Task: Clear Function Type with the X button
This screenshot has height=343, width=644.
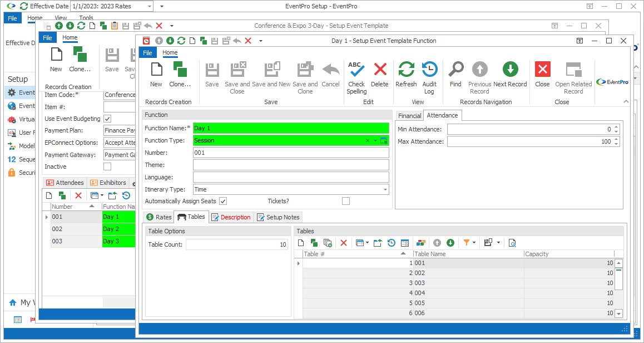Action: click(x=368, y=141)
